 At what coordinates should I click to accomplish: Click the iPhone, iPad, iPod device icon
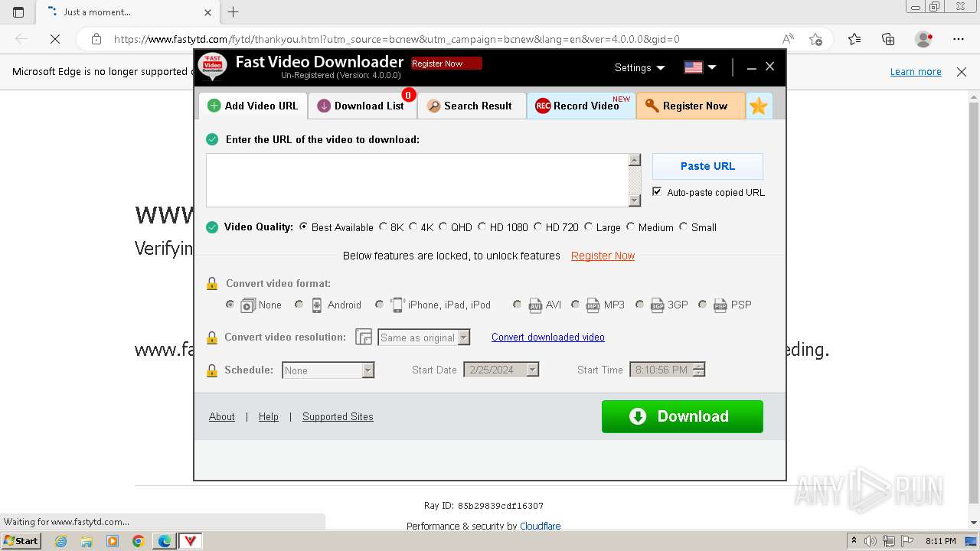397,305
